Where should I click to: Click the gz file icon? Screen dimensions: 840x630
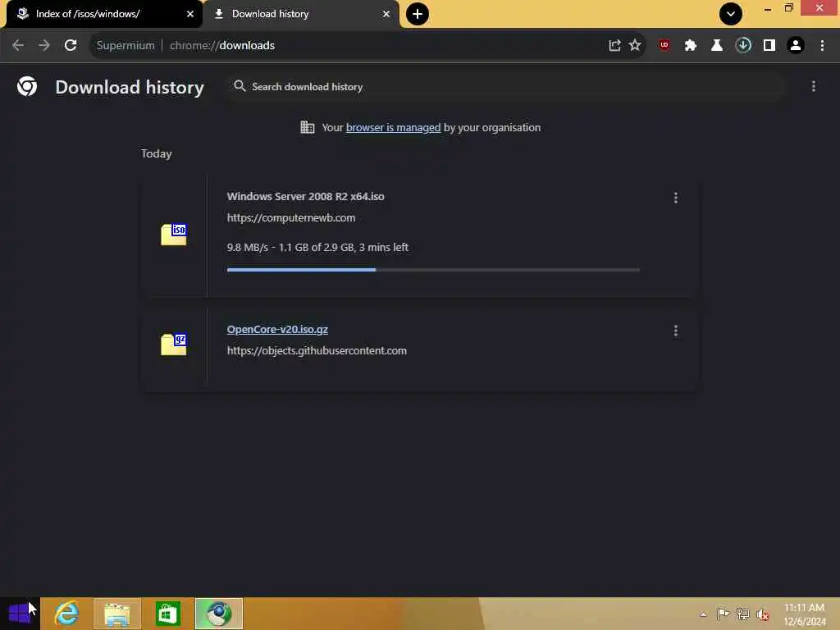click(x=174, y=344)
